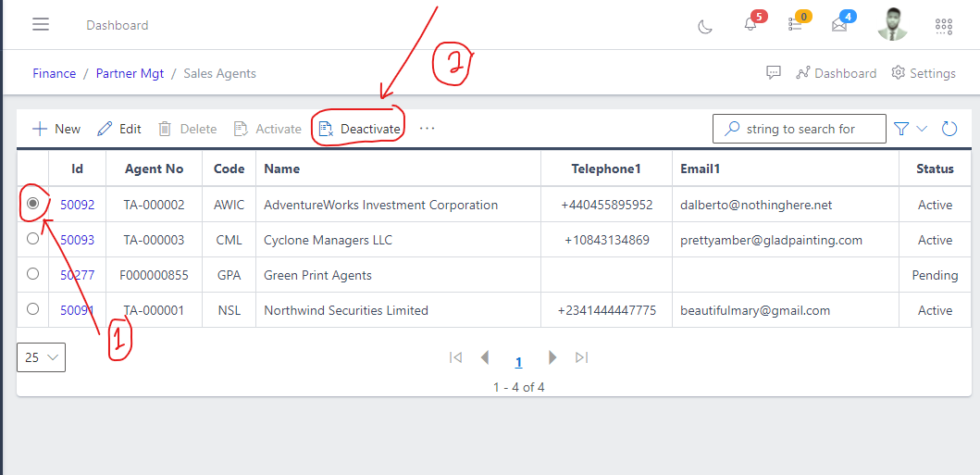Select the Northwind Securities radio button
This screenshot has width=980, height=475.
33,308
